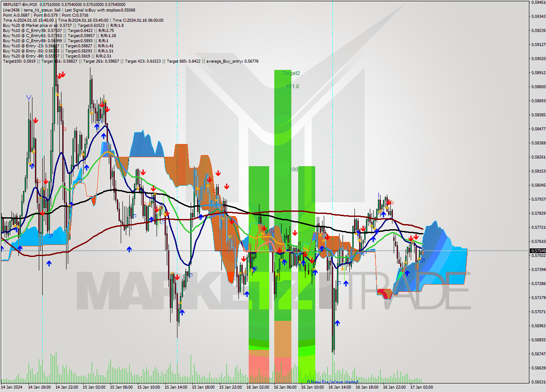
Task: Select the Buy %20 @ Entry -50 line
Action: [58, 51]
